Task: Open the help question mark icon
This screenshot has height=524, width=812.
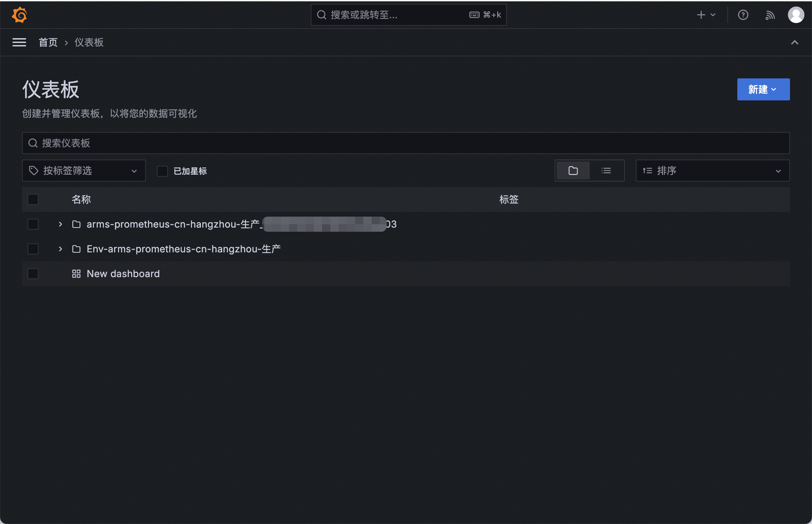Action: pos(743,15)
